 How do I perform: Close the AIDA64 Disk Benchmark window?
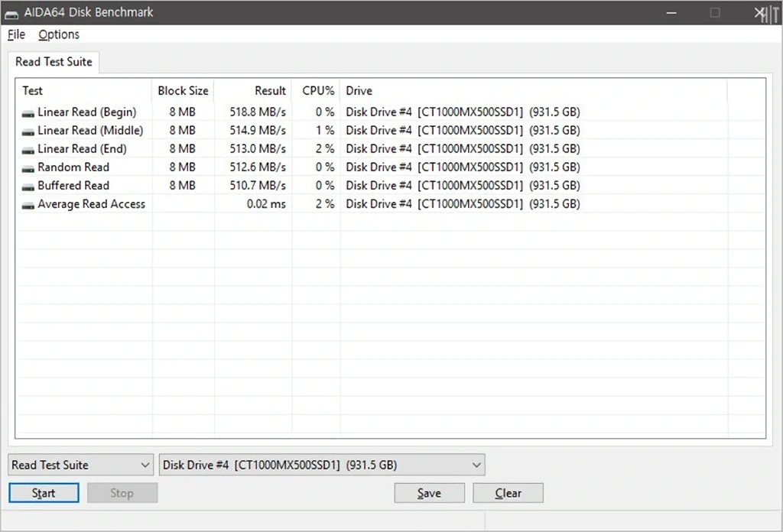pyautogui.click(x=760, y=13)
